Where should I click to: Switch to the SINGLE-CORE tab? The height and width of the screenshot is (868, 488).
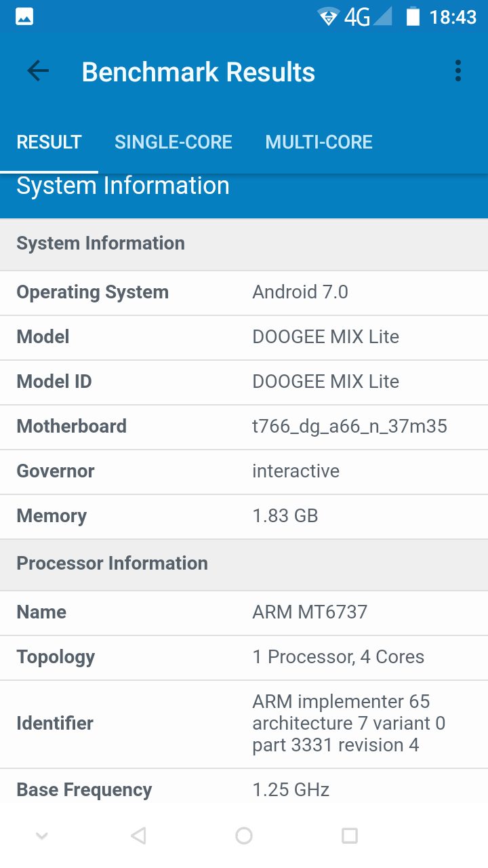click(x=174, y=142)
